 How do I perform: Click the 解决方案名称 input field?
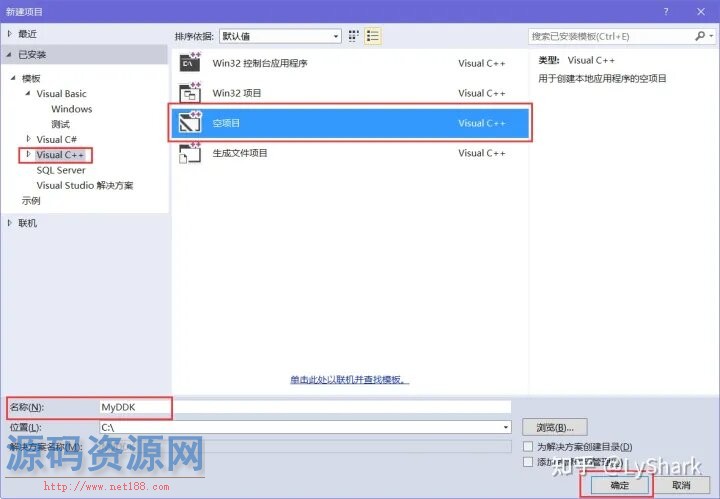coord(305,446)
